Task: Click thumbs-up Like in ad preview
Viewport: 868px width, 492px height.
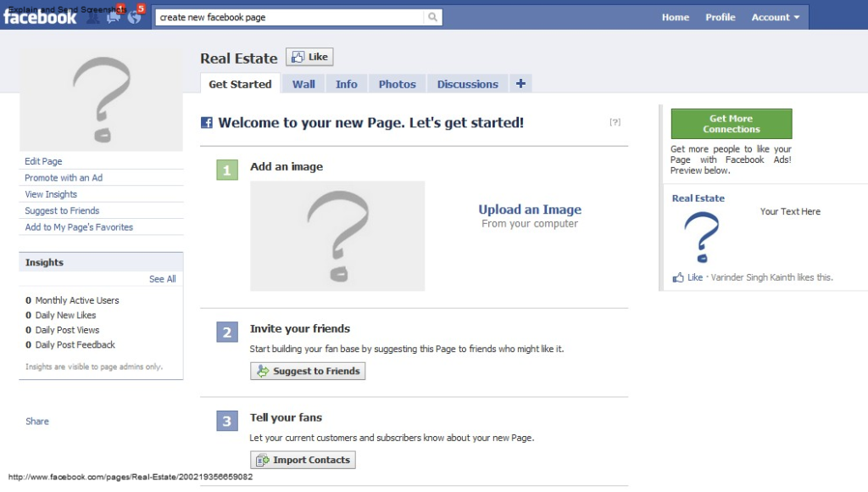Action: [x=688, y=277]
